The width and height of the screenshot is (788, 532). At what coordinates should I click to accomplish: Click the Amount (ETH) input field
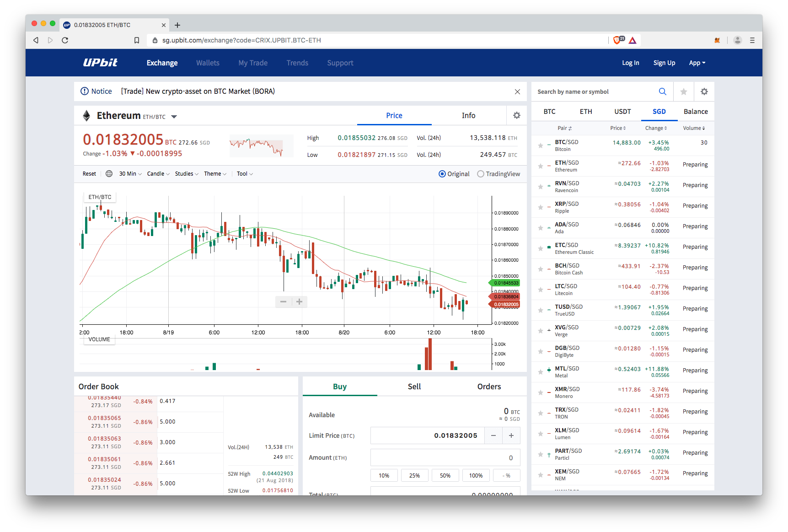coord(445,458)
